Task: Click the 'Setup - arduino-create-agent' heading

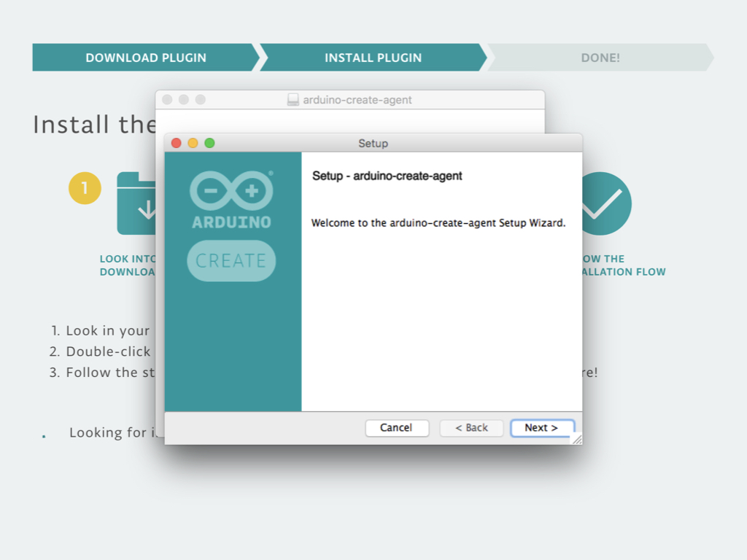Action: click(387, 176)
